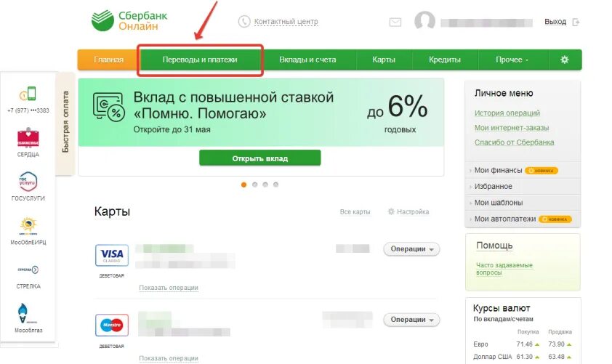Screen dimensions: 612x364
Task: Click the phone number +7 (977) •••3383
Action: click(x=28, y=110)
